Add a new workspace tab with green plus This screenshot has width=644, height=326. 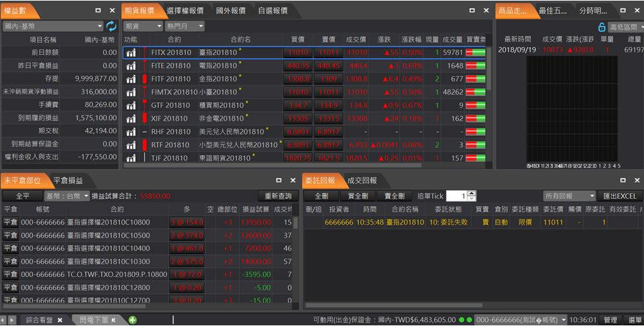(x=132, y=320)
